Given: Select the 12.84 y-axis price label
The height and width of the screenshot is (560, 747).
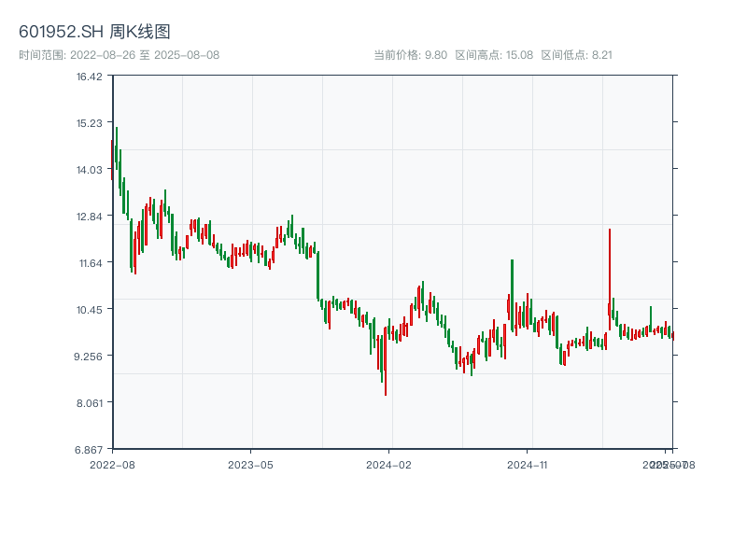Looking at the screenshot, I should tap(90, 216).
